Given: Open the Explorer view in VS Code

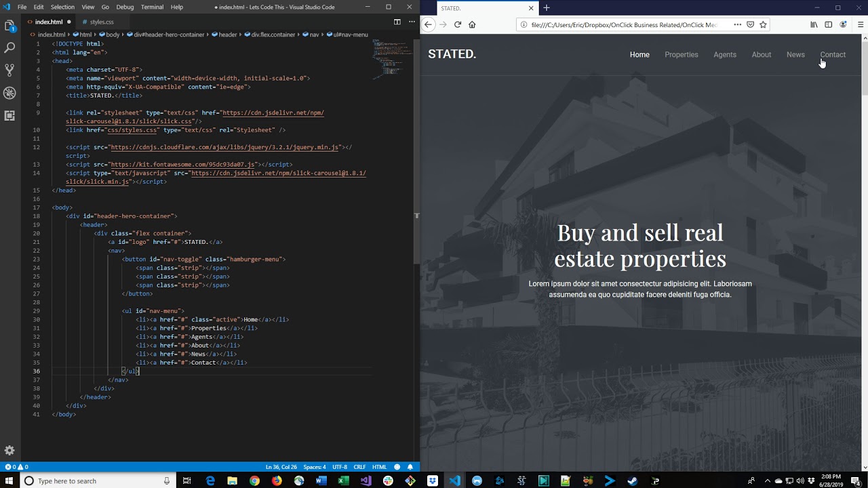Looking at the screenshot, I should (9, 26).
